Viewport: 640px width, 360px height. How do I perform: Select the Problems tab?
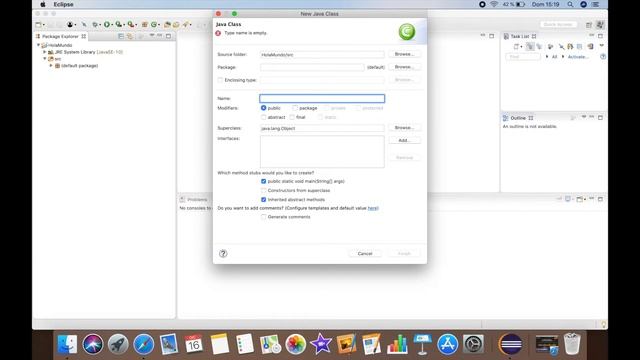pos(194,200)
